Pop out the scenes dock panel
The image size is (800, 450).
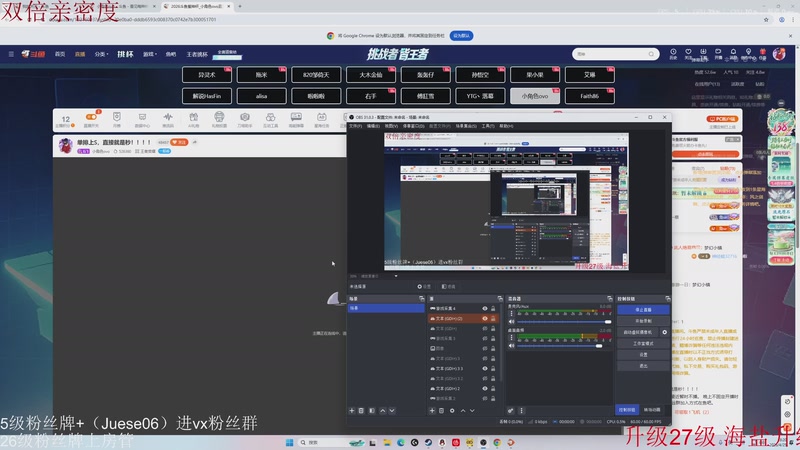pos(421,298)
